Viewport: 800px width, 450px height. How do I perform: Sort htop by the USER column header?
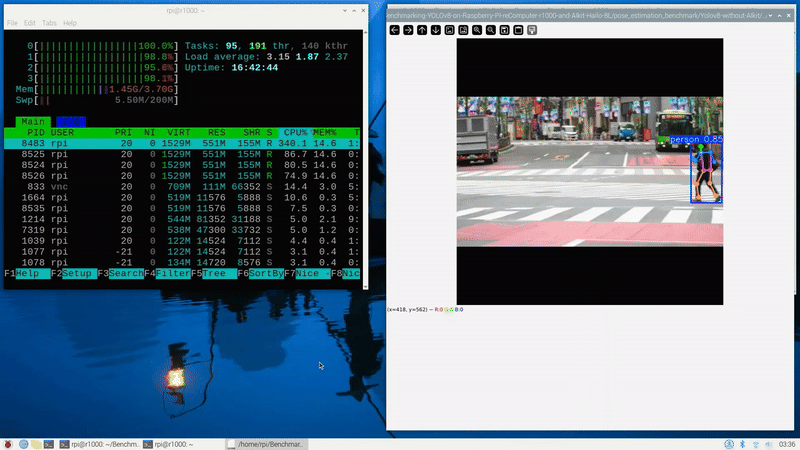(x=62, y=133)
